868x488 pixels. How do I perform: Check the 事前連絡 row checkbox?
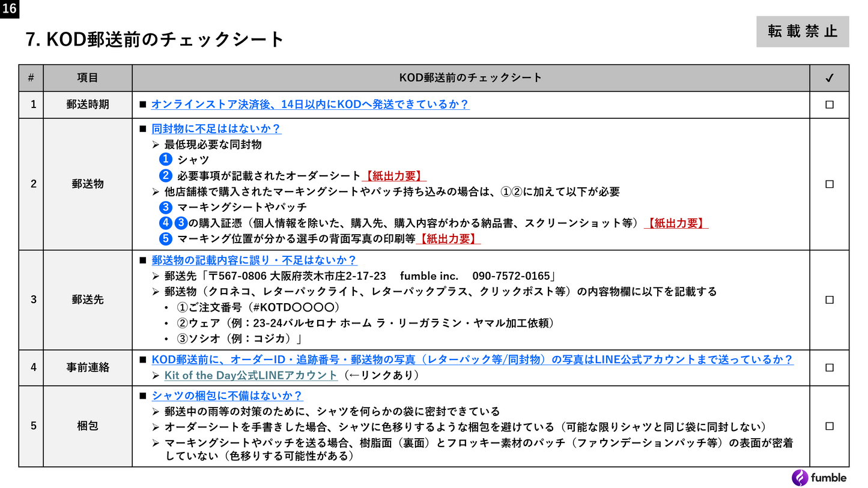829,367
